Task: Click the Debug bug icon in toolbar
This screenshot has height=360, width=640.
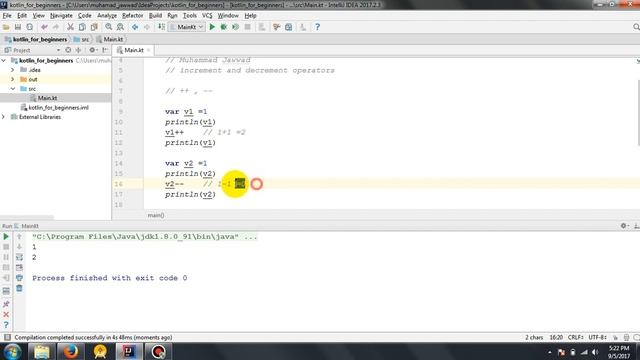Action: (x=224, y=27)
